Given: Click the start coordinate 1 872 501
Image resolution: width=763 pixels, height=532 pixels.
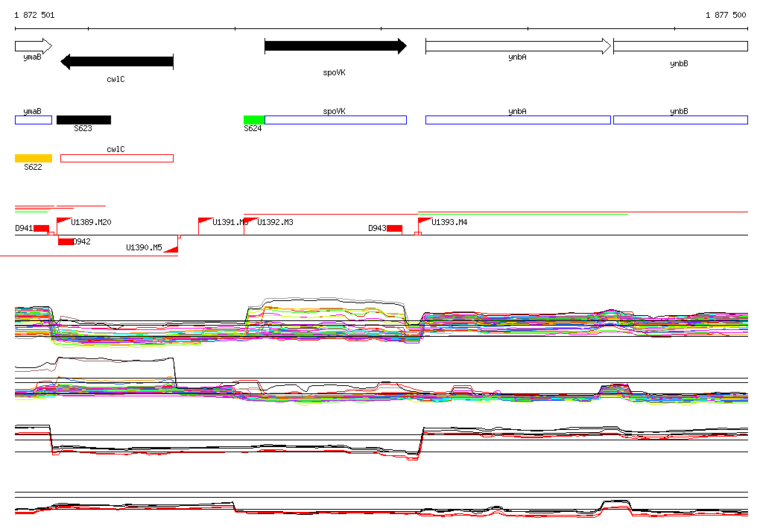Looking at the screenshot, I should pos(34,15).
